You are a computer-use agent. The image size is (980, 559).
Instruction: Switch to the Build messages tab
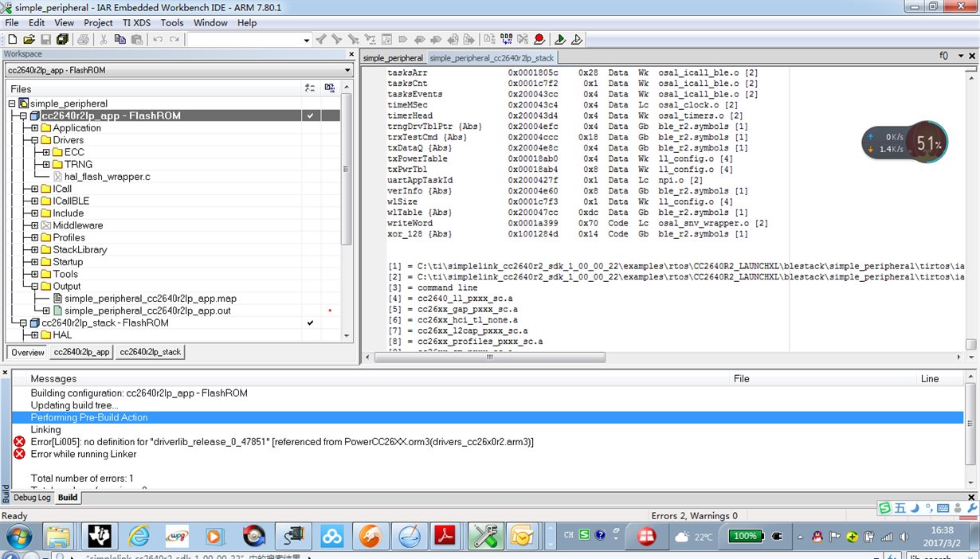pos(68,498)
